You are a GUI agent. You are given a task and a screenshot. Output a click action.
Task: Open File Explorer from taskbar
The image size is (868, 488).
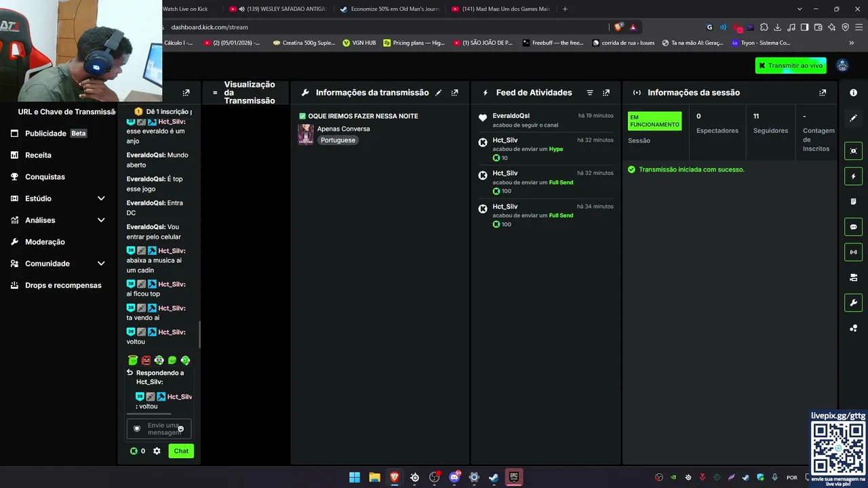point(374,477)
